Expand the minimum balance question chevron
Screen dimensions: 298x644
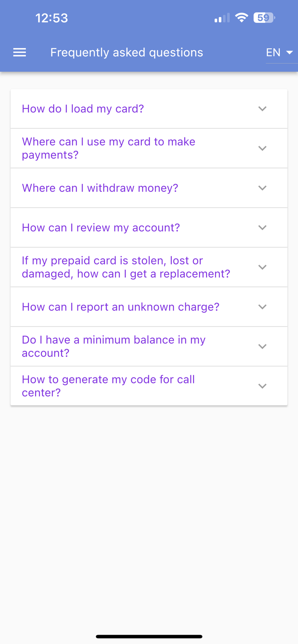tap(262, 346)
